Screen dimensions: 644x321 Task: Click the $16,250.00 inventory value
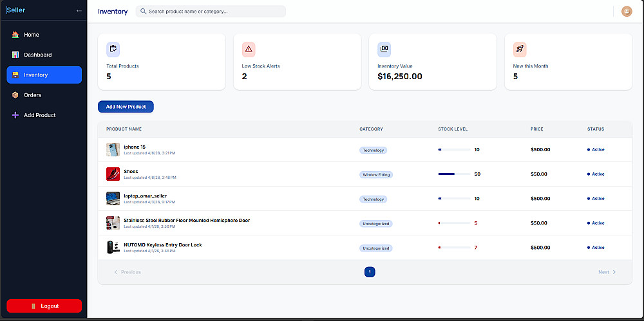[400, 77]
